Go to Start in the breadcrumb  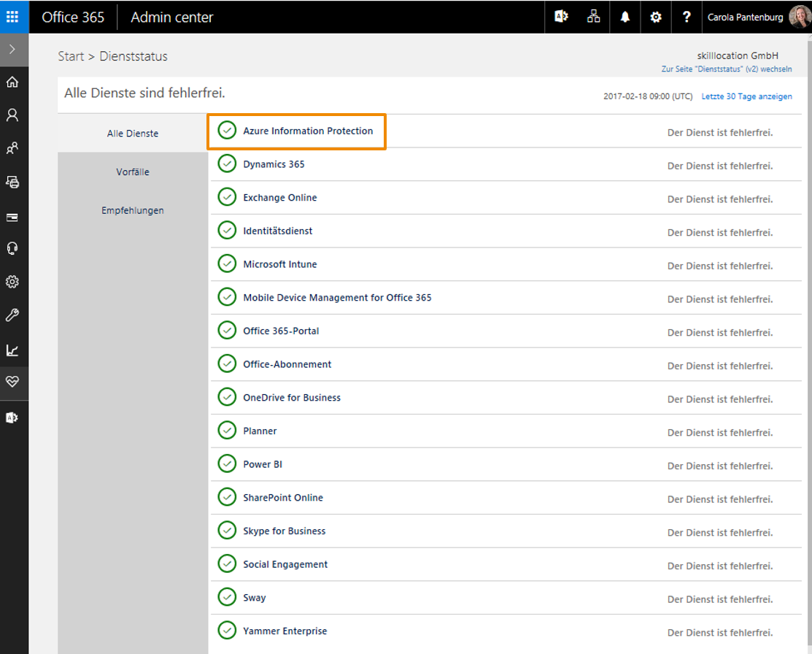point(71,56)
